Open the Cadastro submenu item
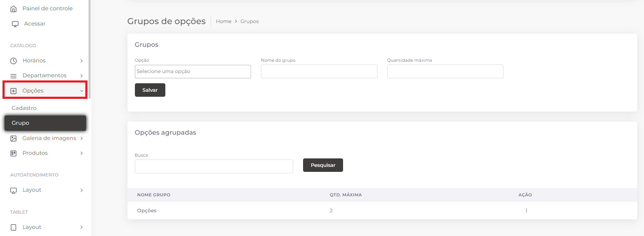The height and width of the screenshot is (236, 644). [24, 108]
